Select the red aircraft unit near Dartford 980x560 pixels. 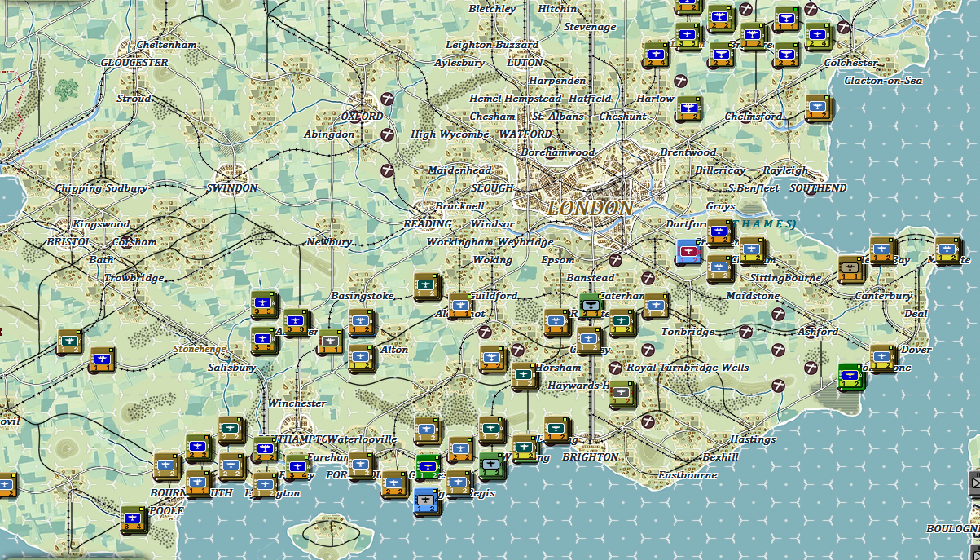tap(689, 252)
